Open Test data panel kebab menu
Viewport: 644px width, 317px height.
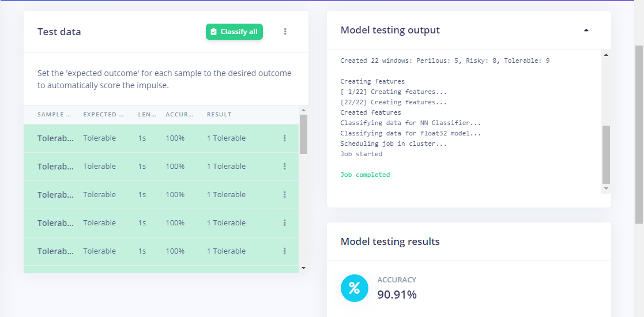[x=285, y=32]
